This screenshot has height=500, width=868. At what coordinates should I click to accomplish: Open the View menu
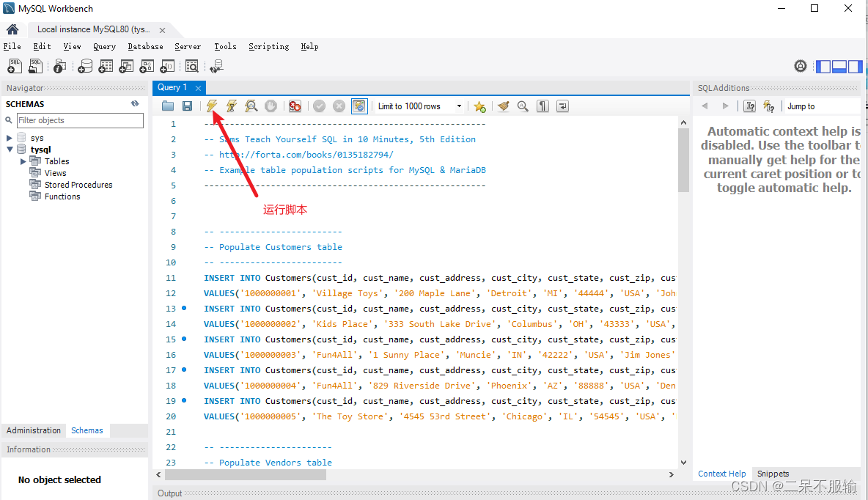[x=72, y=46]
